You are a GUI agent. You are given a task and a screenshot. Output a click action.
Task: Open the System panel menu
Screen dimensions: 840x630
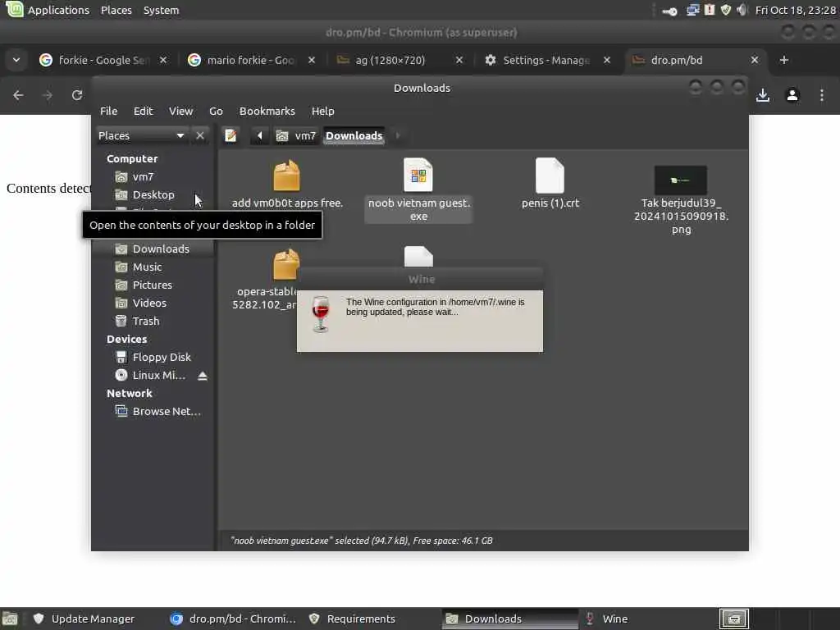(x=162, y=10)
